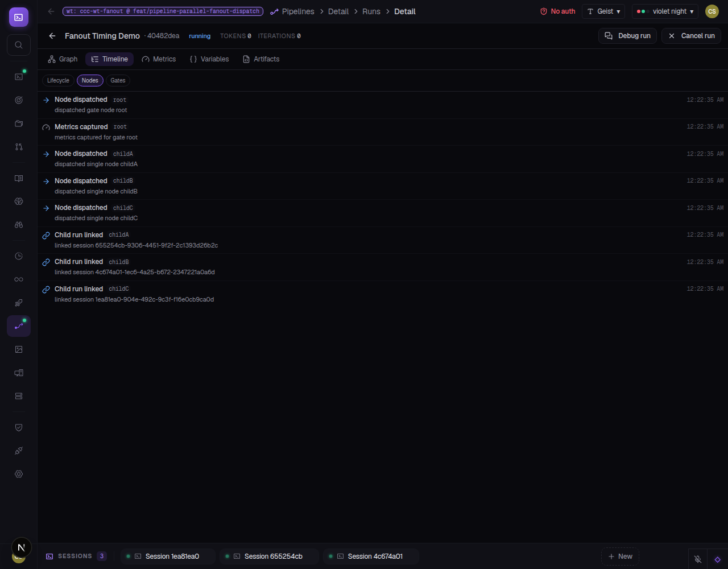
Task: Open the shield security sidebar icon
Action: click(x=19, y=427)
